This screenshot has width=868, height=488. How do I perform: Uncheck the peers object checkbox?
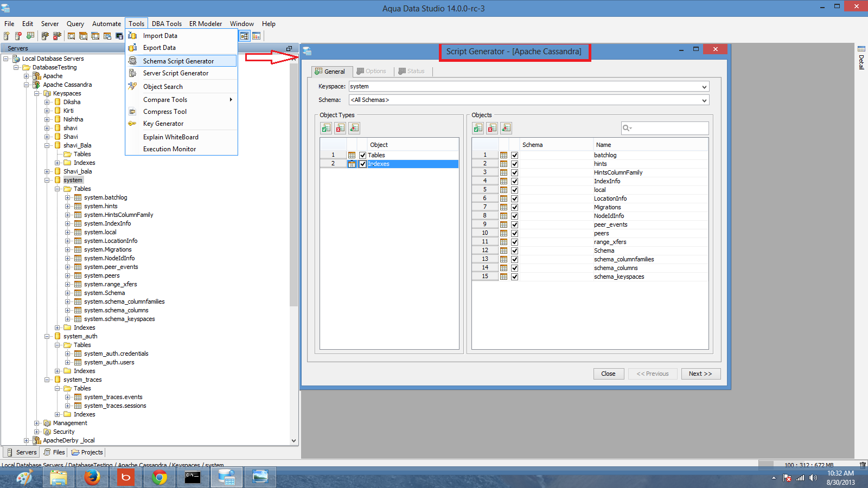(x=515, y=233)
